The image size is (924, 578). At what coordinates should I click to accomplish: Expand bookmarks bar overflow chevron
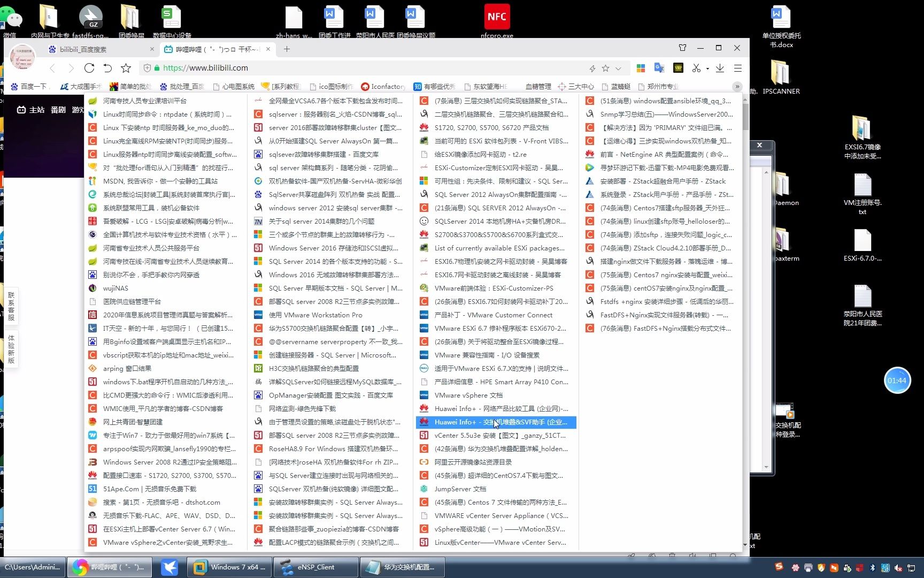pos(737,86)
